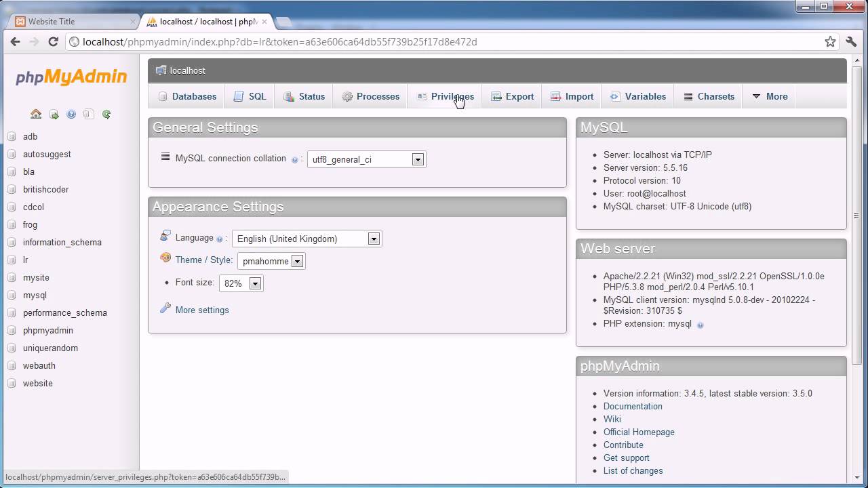
Task: Click the Log out icon in sidebar
Action: 54,115
